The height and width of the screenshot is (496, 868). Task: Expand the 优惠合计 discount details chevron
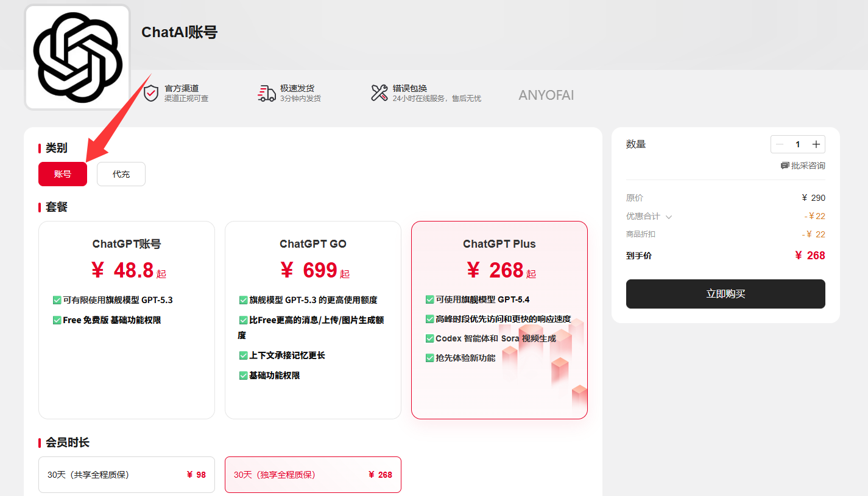point(669,217)
